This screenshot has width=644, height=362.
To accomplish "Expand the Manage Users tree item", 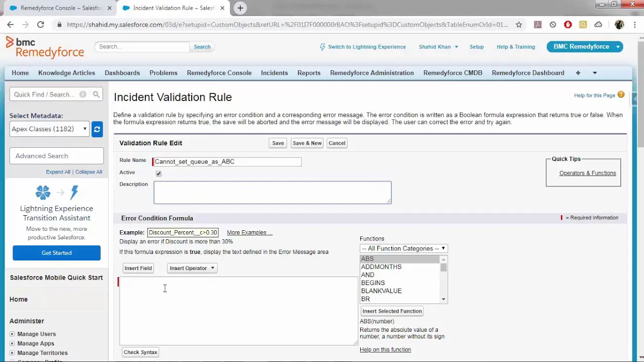I will [x=12, y=334].
